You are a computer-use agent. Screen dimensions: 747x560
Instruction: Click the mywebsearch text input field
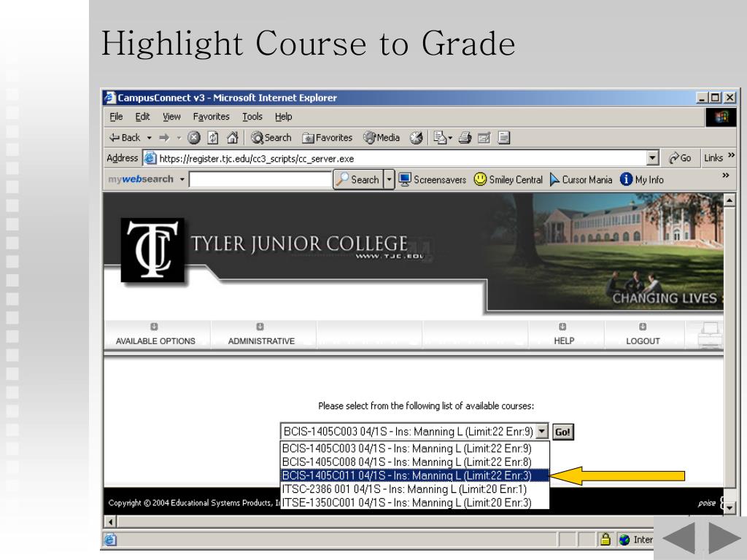click(x=260, y=179)
